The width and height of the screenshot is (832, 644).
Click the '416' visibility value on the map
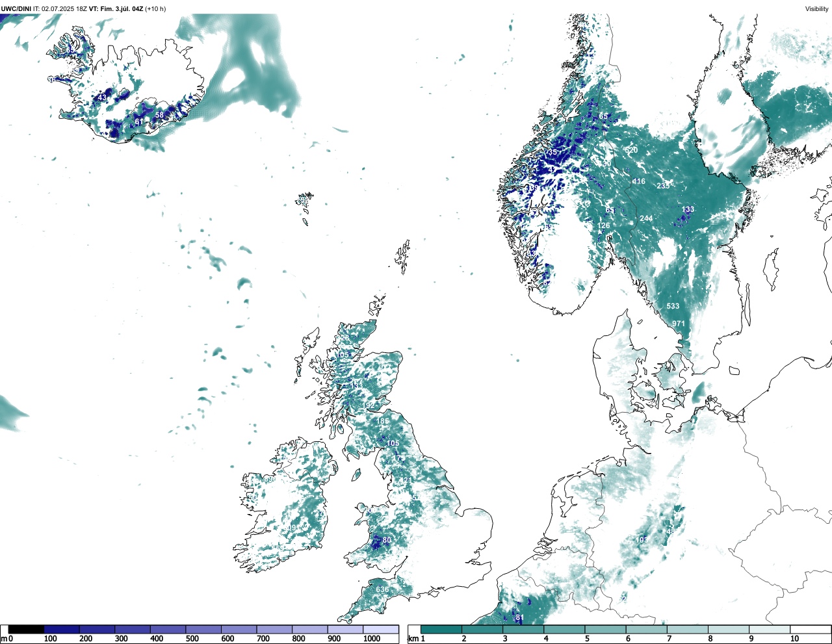(x=639, y=181)
